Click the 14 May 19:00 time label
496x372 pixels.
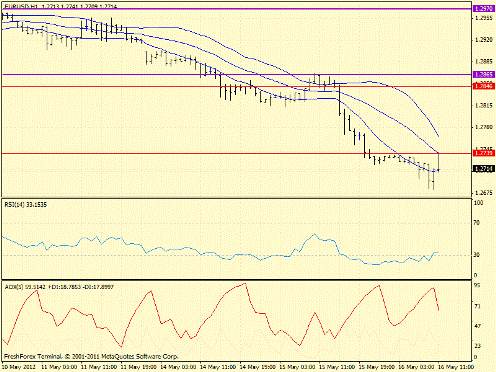258,367
